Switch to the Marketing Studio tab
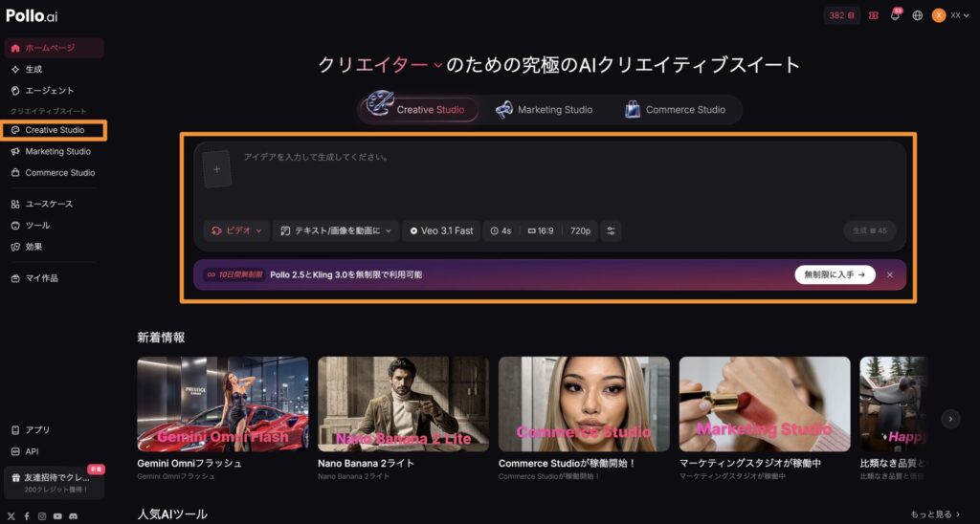This screenshot has height=524, width=980. (x=544, y=109)
